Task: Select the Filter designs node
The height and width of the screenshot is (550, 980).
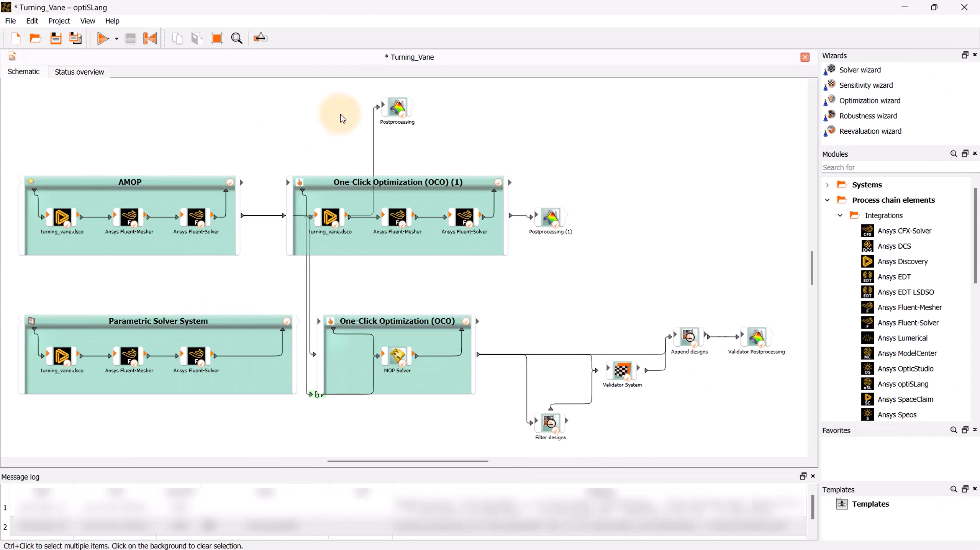Action: click(x=550, y=423)
